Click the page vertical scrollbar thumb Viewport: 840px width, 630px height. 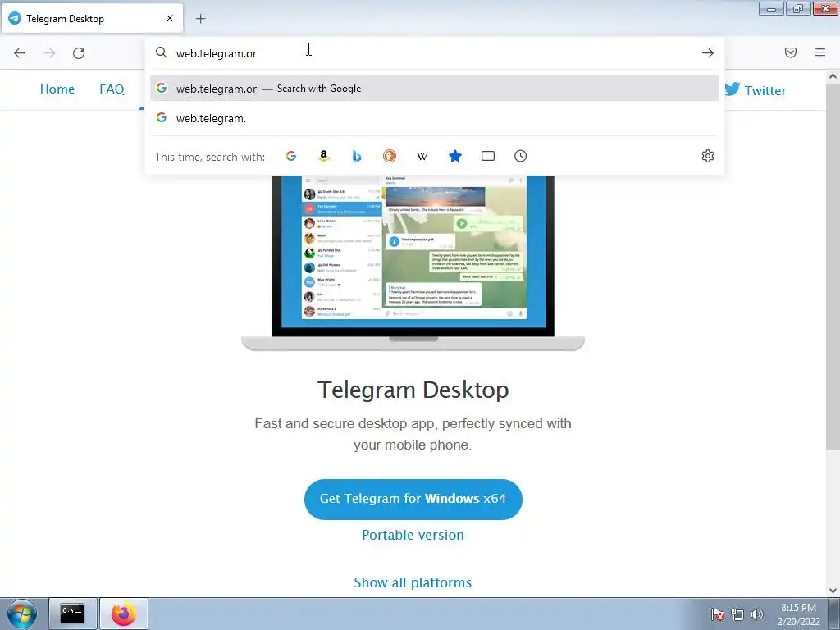point(833,265)
